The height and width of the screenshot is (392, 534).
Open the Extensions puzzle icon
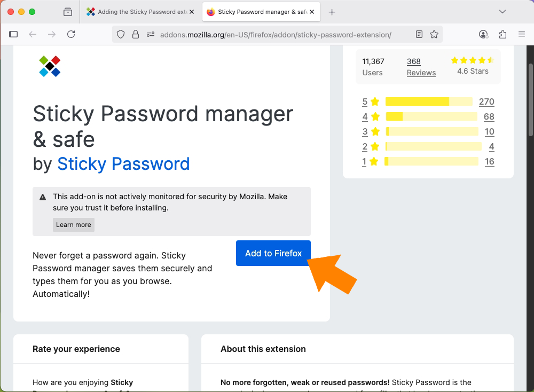click(x=502, y=34)
